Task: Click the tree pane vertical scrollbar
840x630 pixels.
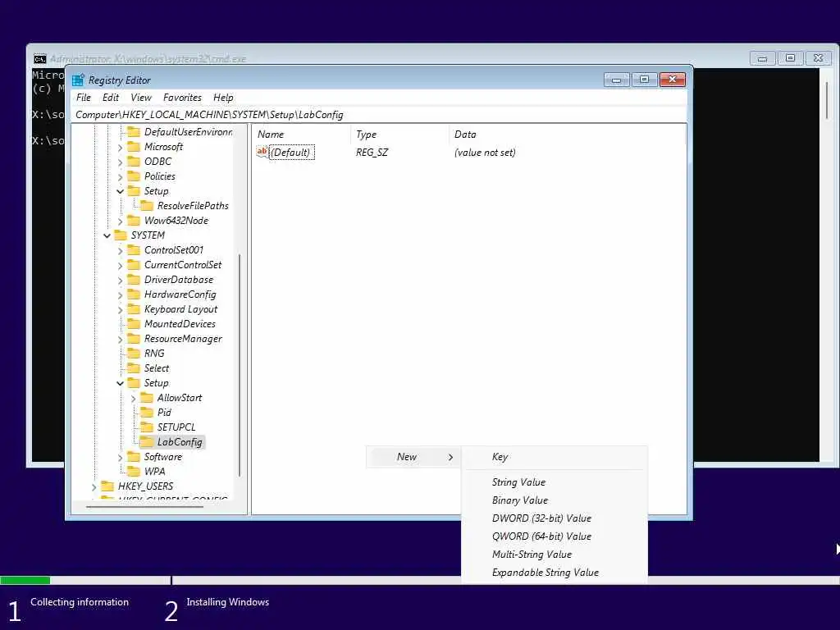Action: 240,364
